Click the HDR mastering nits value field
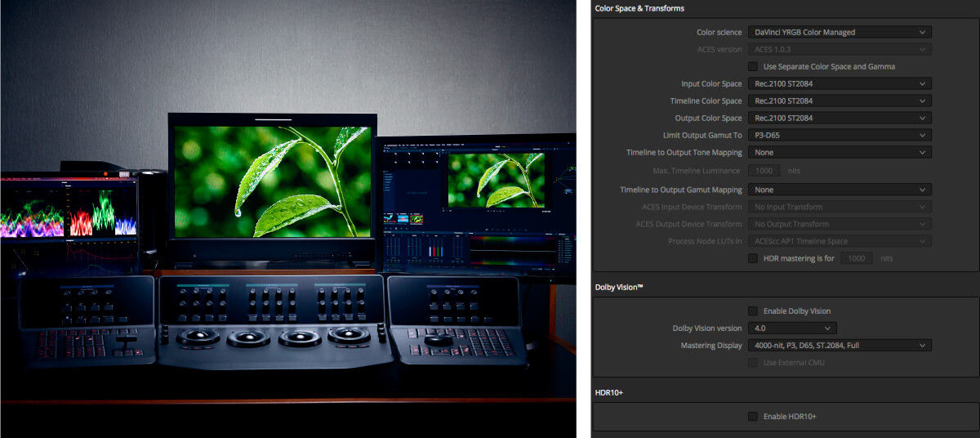Image resolution: width=980 pixels, height=438 pixels. [x=857, y=258]
